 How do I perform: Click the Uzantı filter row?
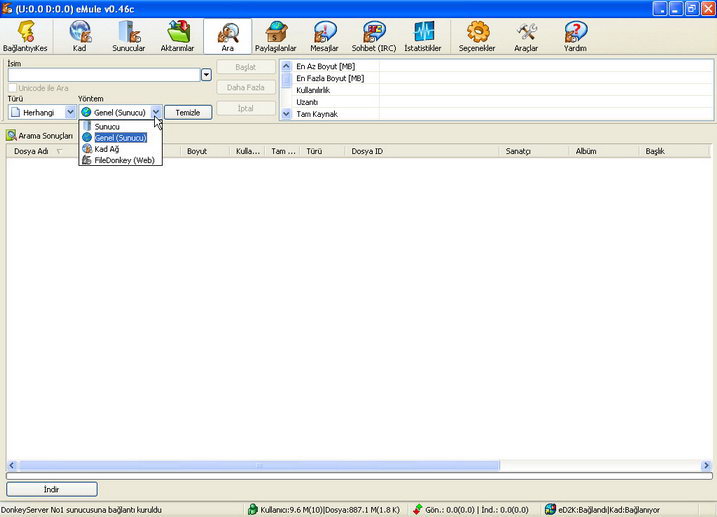502,102
